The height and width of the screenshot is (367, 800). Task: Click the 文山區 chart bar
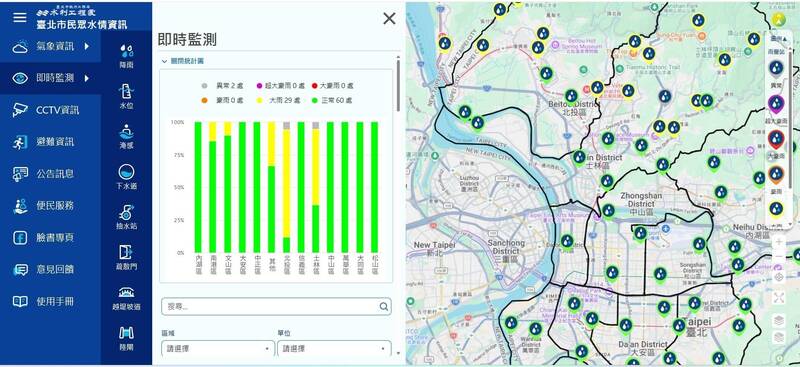point(228,187)
